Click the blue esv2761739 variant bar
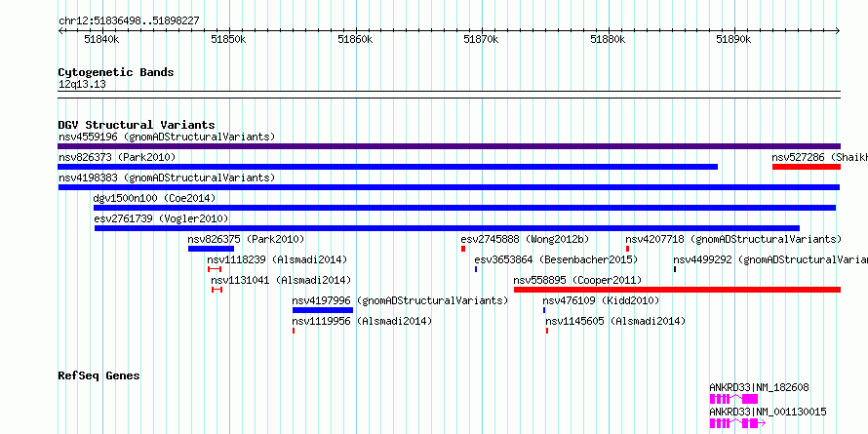The width and height of the screenshot is (868, 434). [x=447, y=228]
